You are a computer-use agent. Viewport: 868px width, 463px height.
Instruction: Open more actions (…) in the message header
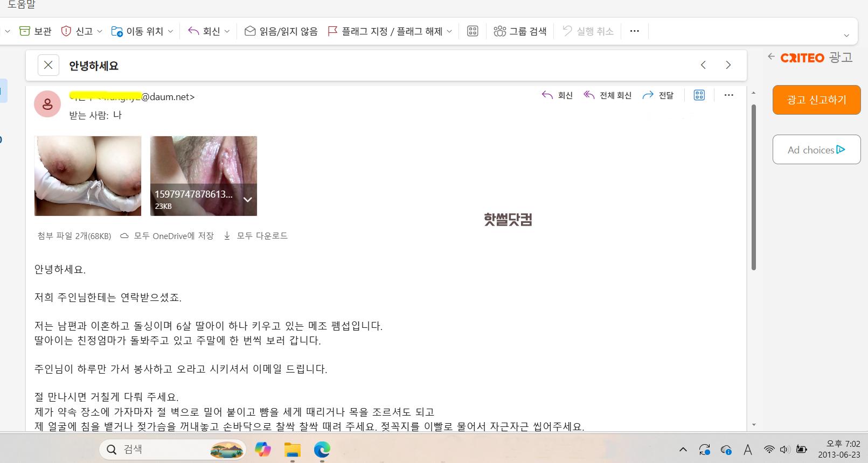728,95
